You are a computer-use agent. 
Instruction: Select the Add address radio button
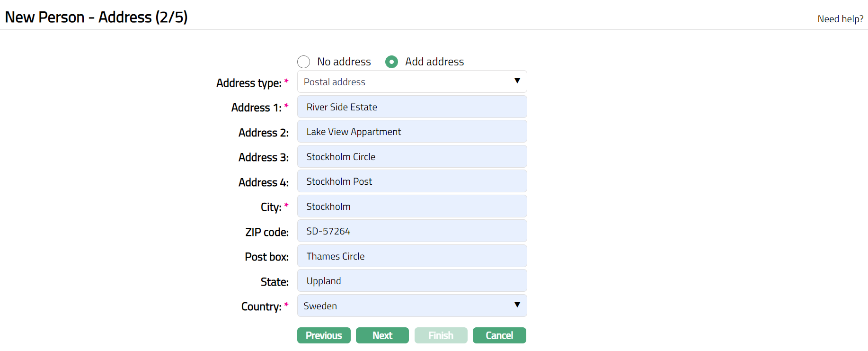tap(391, 62)
